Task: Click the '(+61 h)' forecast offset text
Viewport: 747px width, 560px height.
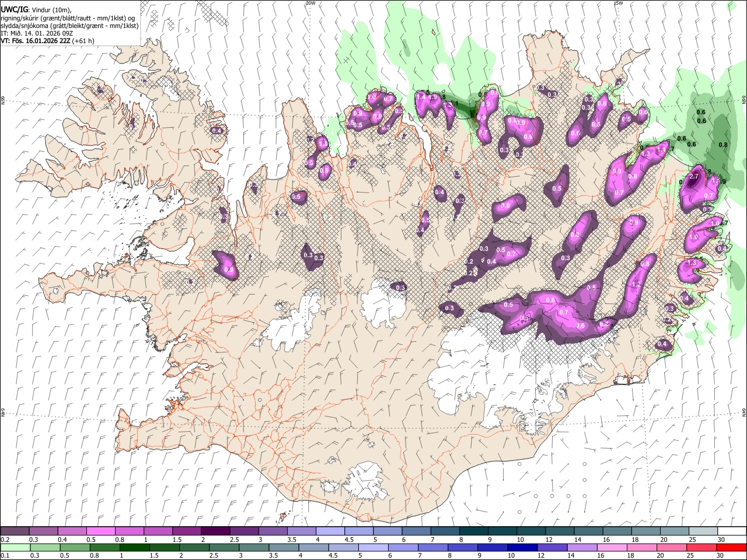Action: coord(82,41)
